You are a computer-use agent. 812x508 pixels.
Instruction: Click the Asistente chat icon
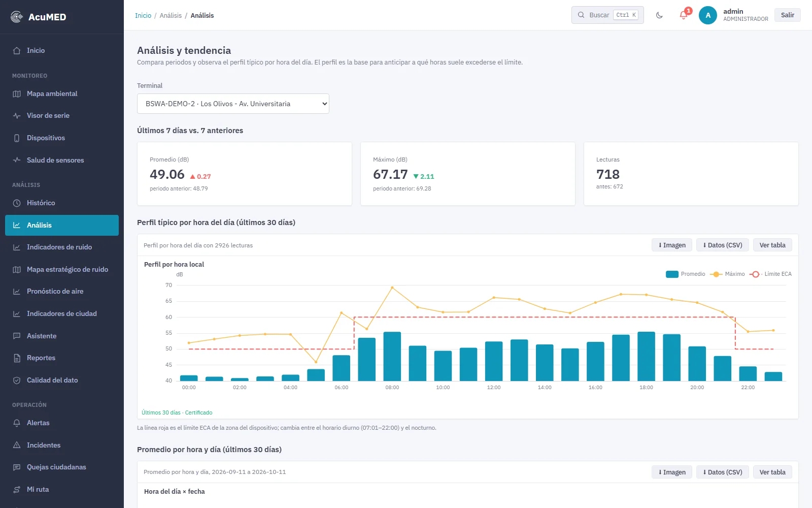[17, 336]
